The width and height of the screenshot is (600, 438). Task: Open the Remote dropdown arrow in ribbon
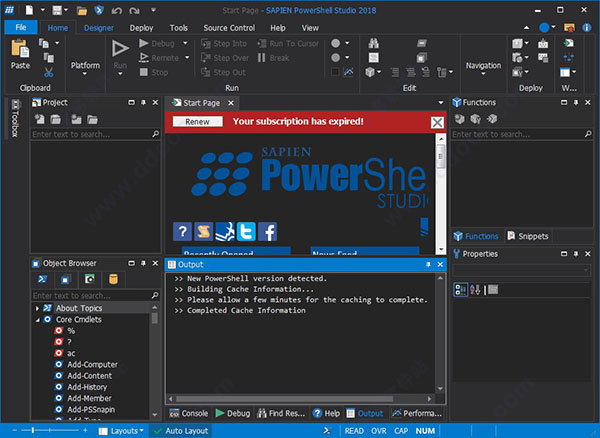[x=187, y=58]
